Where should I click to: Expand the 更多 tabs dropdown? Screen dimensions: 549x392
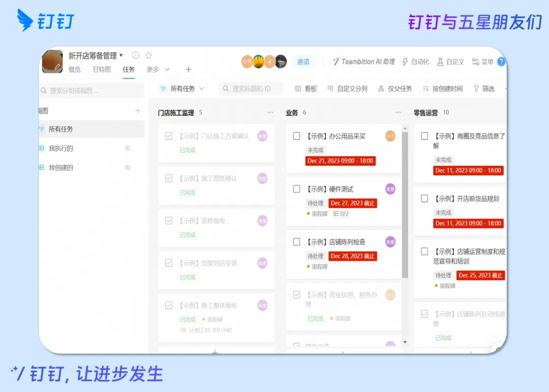click(x=158, y=70)
